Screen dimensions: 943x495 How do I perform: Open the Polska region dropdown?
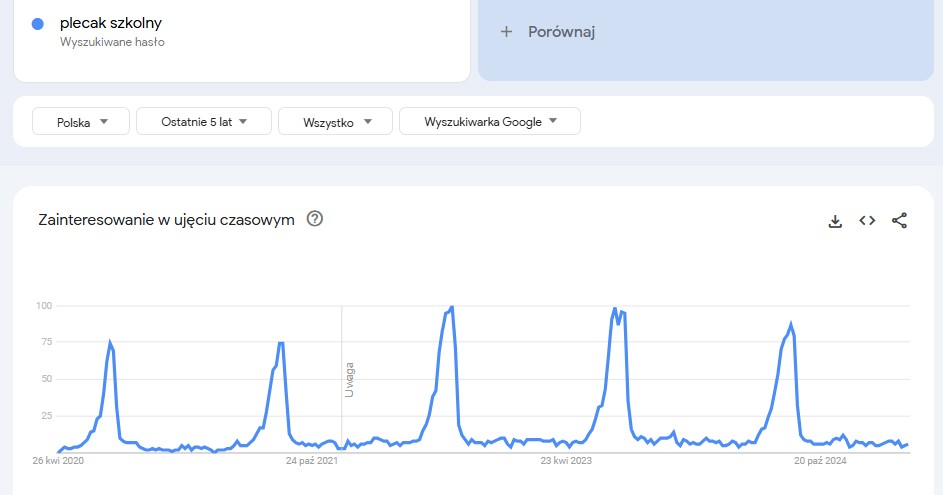coord(81,121)
